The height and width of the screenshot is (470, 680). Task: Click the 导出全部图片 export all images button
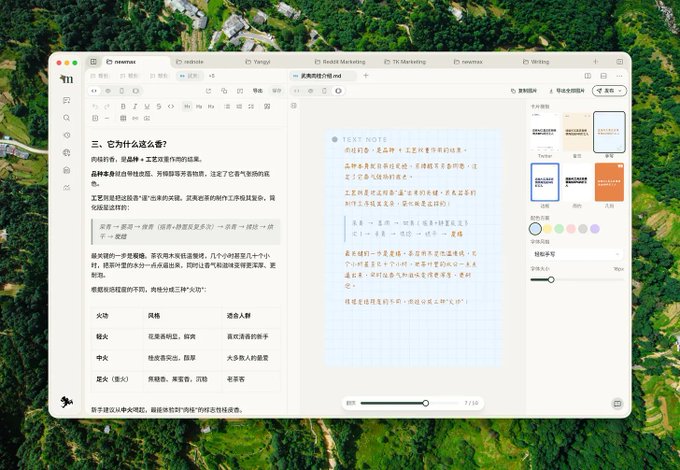567,91
